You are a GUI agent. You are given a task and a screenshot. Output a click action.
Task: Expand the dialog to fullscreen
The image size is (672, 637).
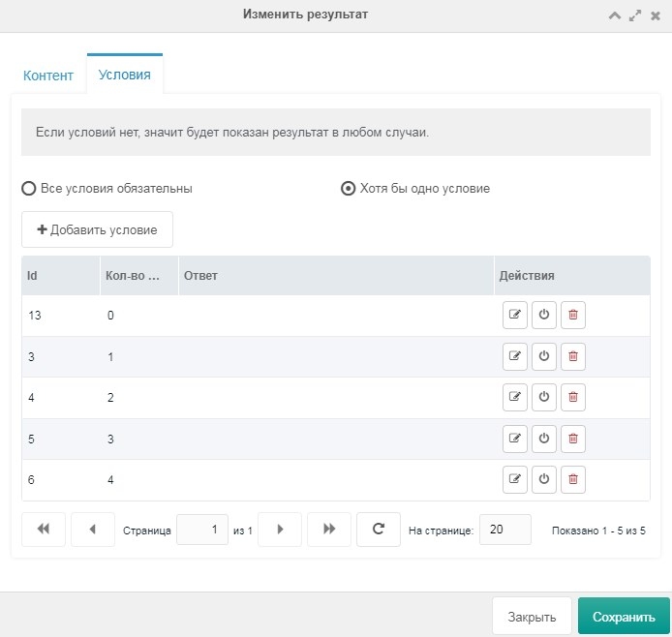[635, 15]
